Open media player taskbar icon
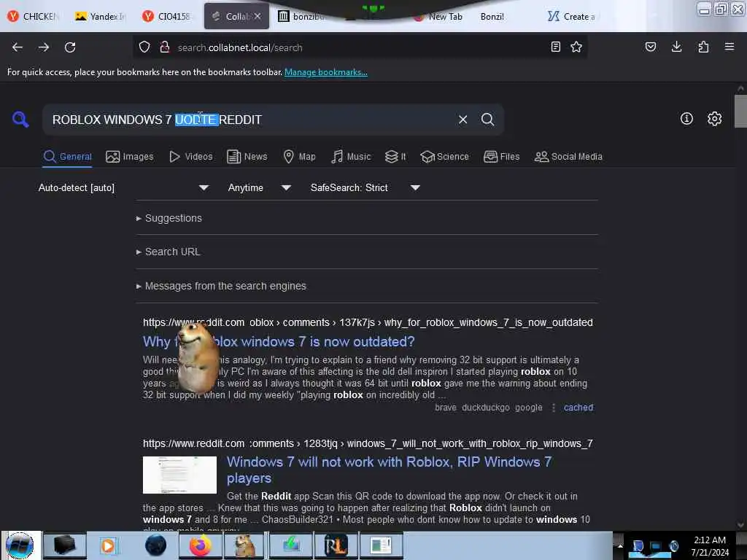The image size is (747, 560). (108, 545)
